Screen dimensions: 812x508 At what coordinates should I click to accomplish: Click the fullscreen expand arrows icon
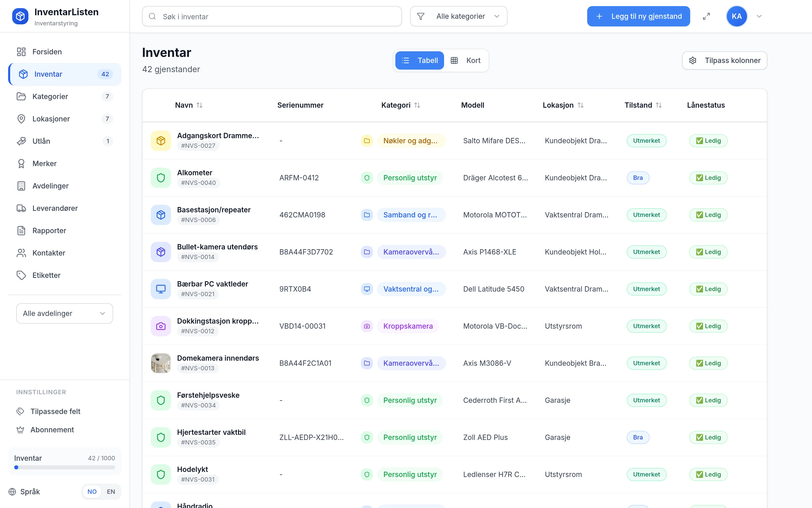coord(706,16)
